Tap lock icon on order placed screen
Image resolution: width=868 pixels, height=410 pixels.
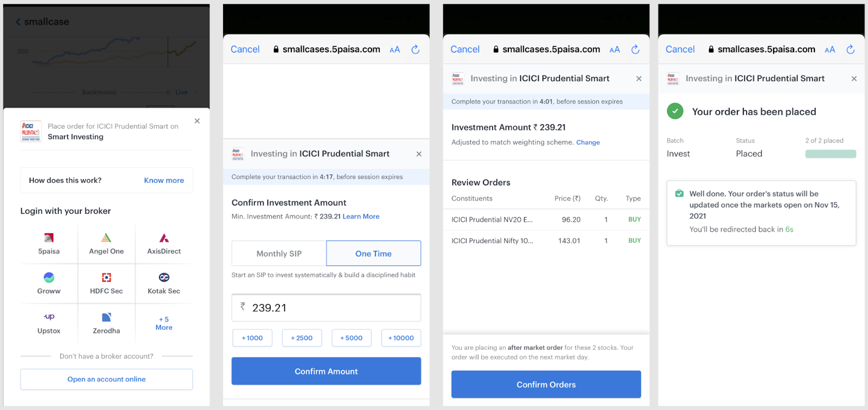711,49
